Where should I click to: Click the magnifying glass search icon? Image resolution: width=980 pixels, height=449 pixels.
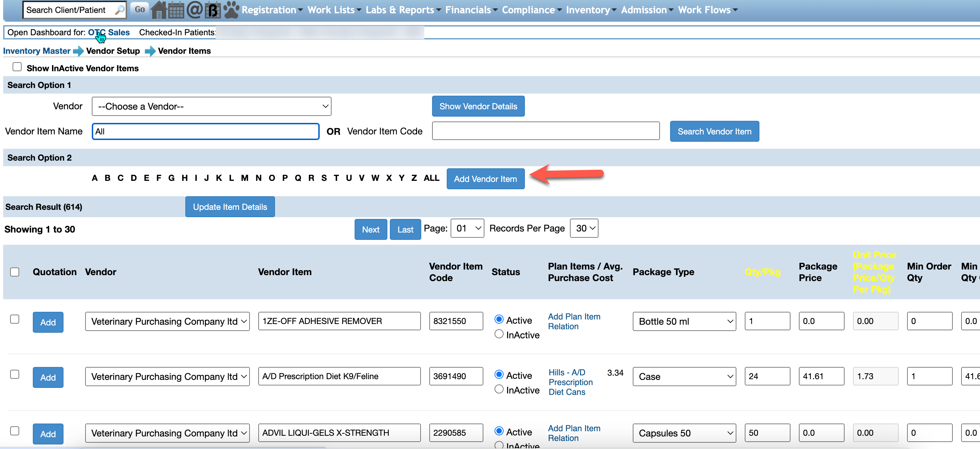[120, 9]
